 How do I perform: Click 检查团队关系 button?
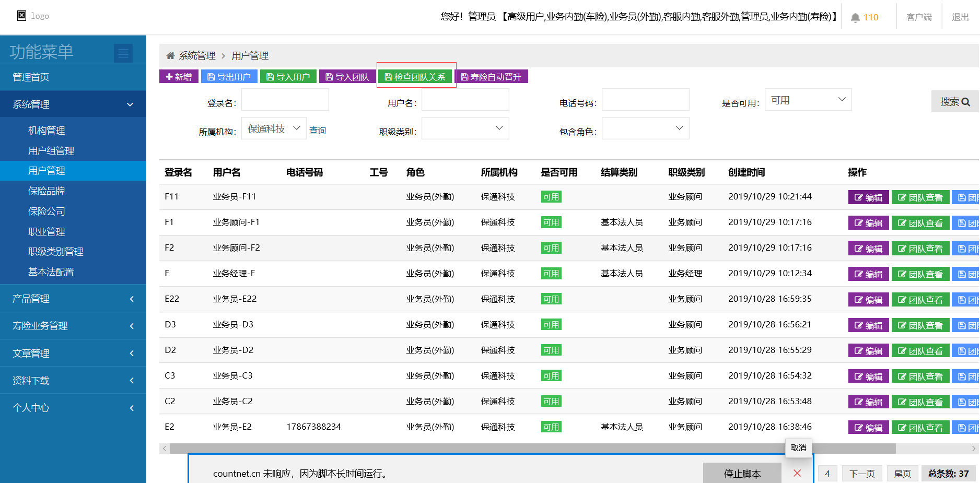coord(415,77)
